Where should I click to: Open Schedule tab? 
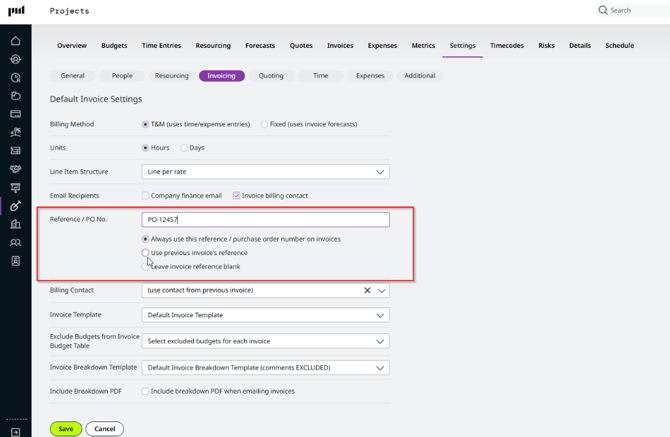[620, 46]
